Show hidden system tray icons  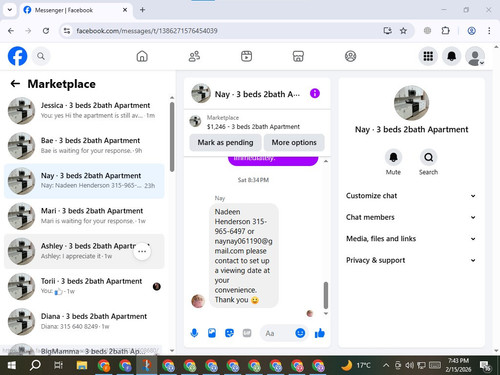[386, 365]
